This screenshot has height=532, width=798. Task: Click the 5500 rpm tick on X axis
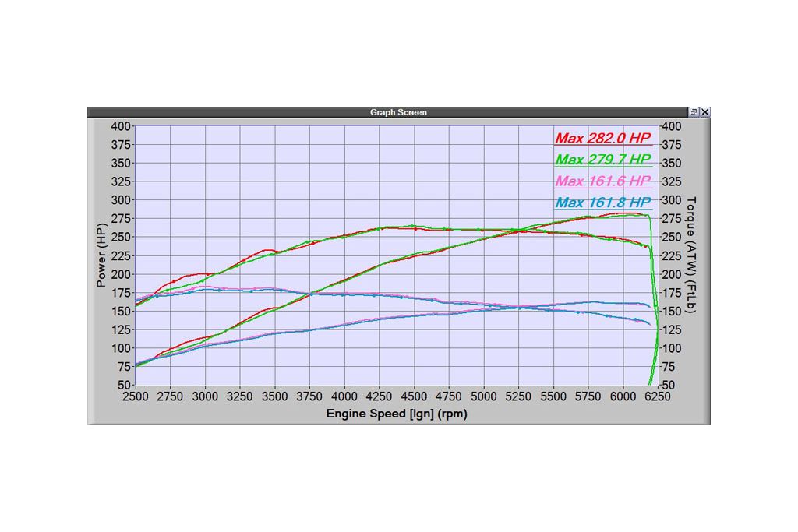(554, 396)
